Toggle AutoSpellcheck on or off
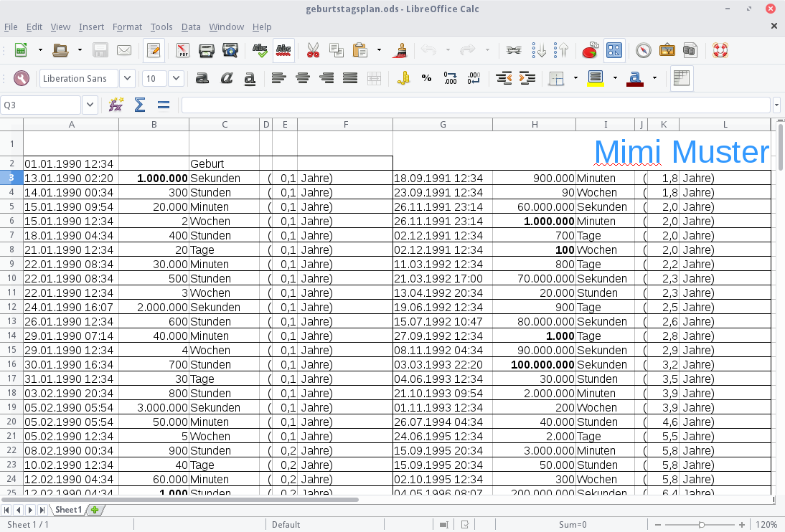This screenshot has width=785, height=532. point(284,51)
